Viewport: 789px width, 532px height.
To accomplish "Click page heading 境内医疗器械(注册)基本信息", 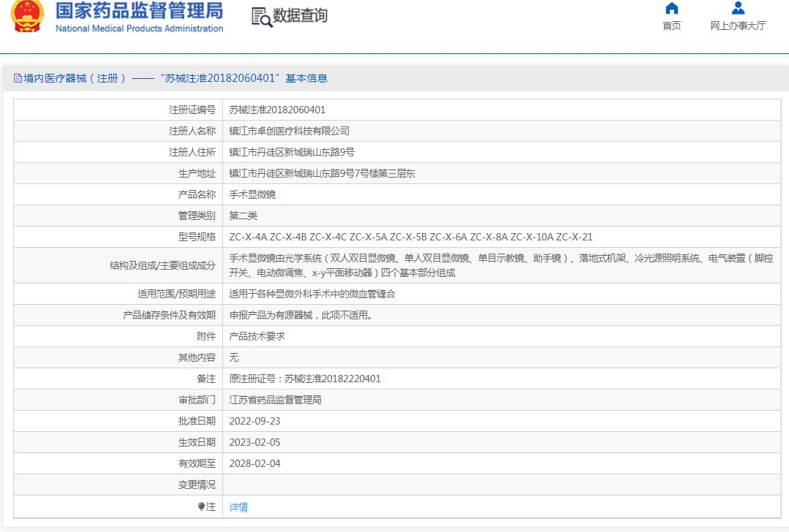I will tap(175, 78).
